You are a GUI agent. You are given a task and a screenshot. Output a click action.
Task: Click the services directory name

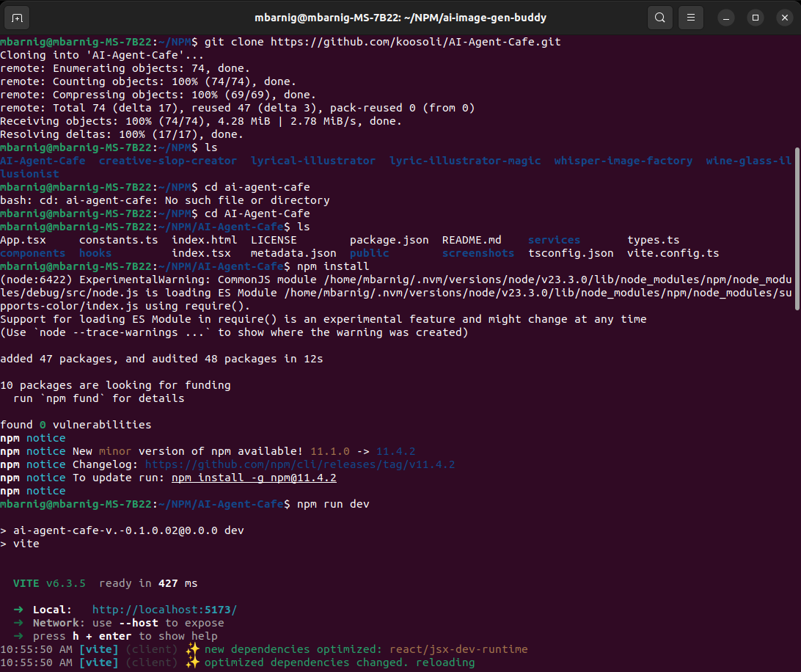pyautogui.click(x=554, y=240)
